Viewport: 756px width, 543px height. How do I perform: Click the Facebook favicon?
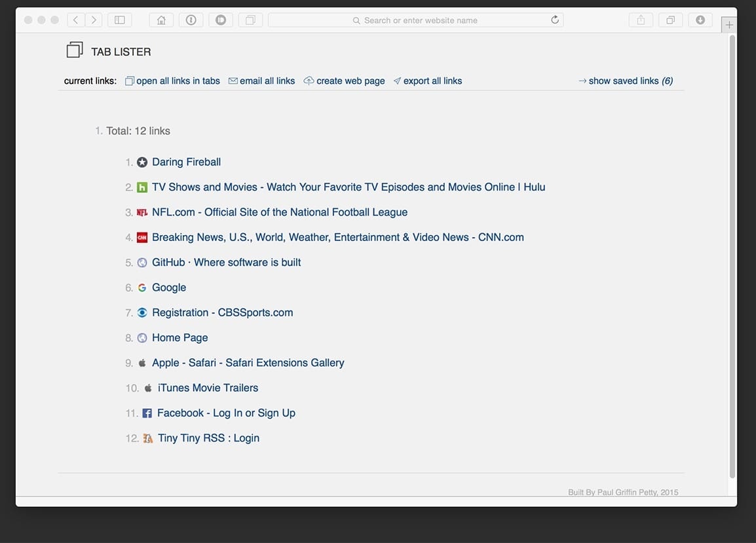pos(147,413)
